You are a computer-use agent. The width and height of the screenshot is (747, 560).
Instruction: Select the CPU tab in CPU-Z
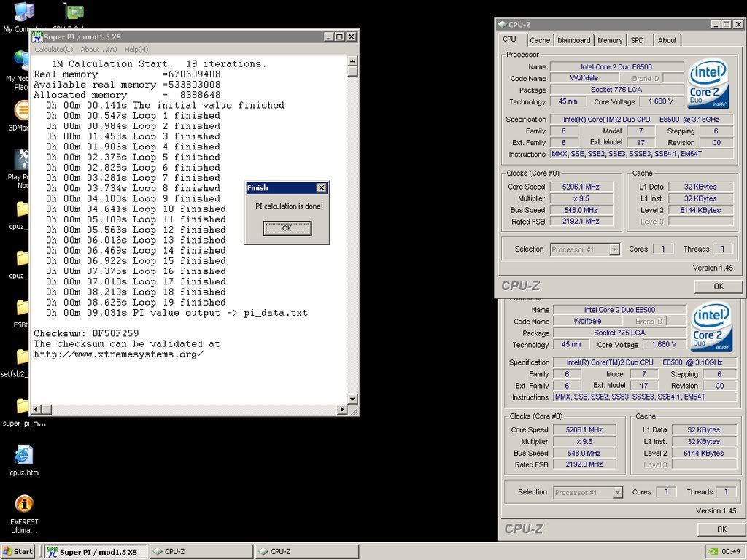[509, 39]
